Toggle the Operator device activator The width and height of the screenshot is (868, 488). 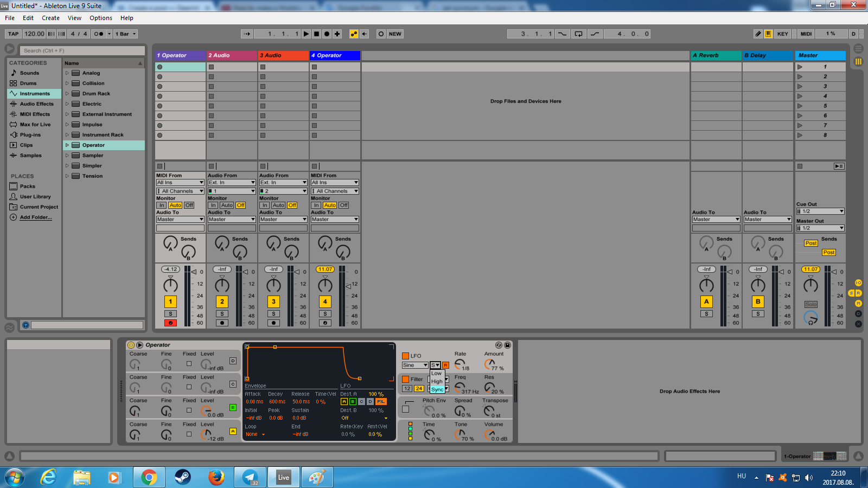(131, 345)
